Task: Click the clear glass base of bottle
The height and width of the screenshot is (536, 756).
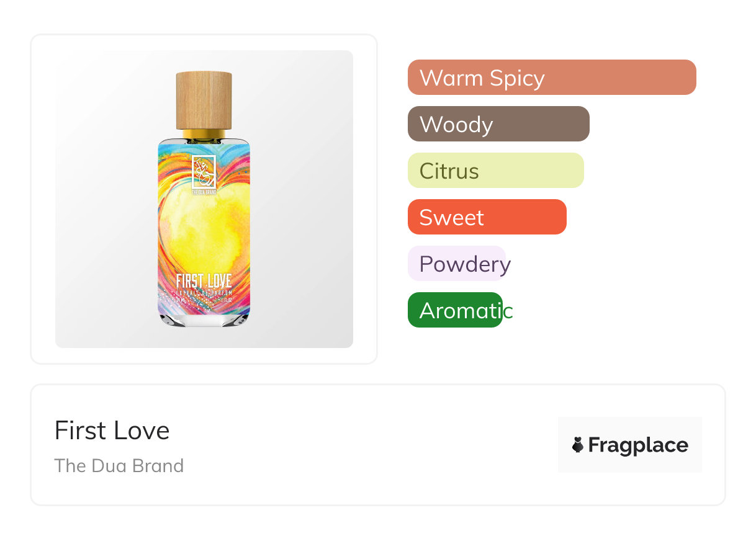Action: [x=204, y=319]
